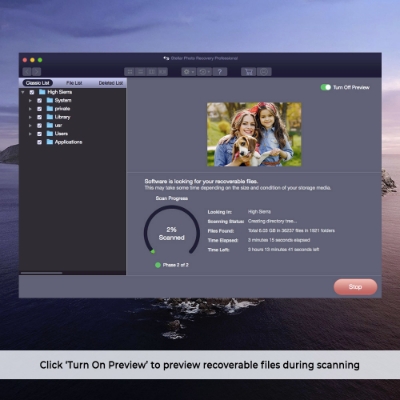Click the Applications folder icon

(x=50, y=142)
